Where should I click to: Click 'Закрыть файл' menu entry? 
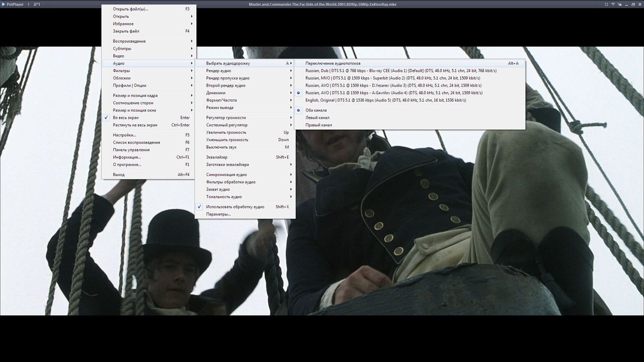[149, 31]
